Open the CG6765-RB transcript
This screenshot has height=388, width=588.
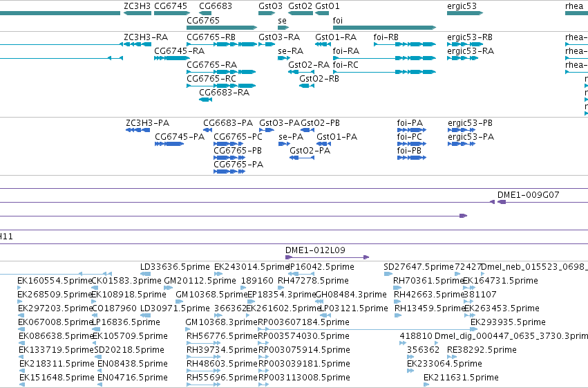[x=222, y=44]
